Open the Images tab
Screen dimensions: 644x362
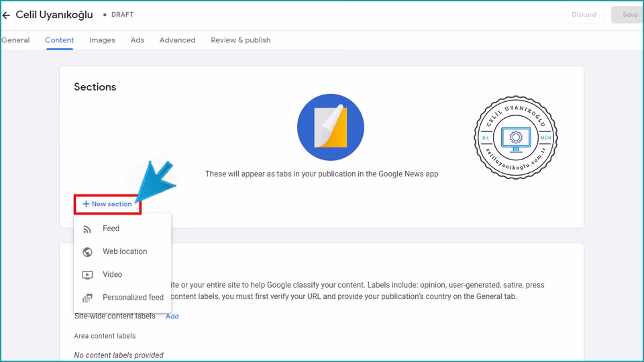click(x=102, y=40)
